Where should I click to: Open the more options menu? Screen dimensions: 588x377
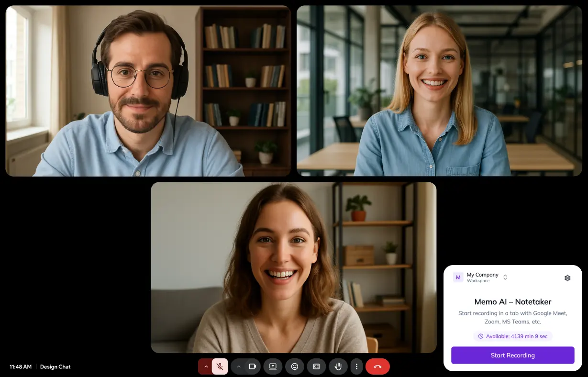356,366
